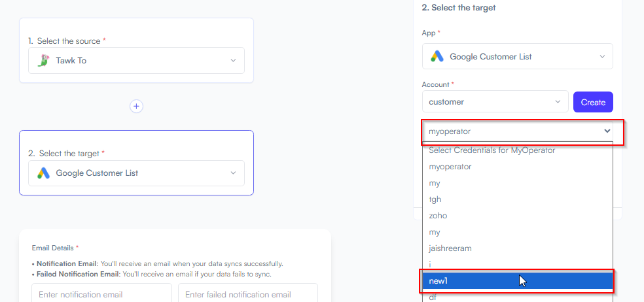The height and width of the screenshot is (302, 644).
Task: Select the 'jaishreeram' option
Action: 518,248
